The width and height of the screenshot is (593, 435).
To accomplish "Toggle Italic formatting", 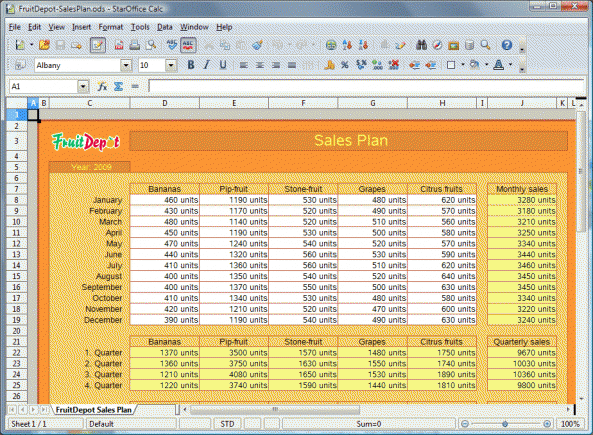I will click(x=206, y=65).
